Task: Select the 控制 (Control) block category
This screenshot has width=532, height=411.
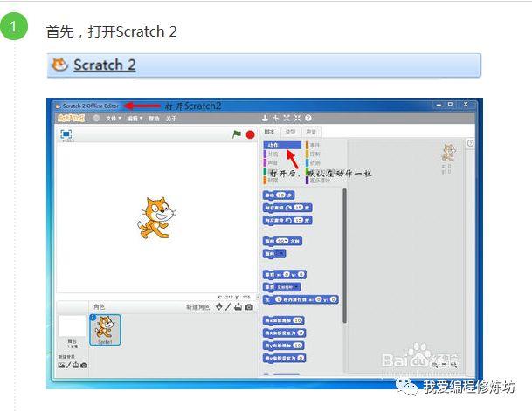Action: (x=314, y=154)
